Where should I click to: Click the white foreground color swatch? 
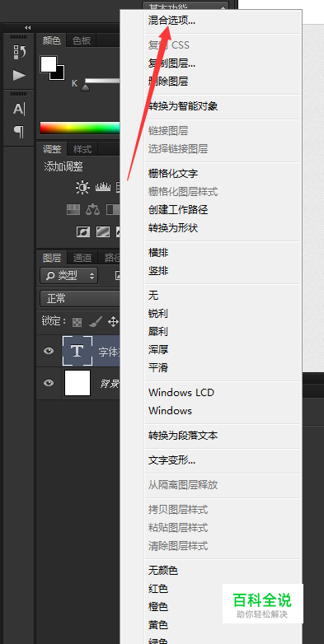click(48, 63)
